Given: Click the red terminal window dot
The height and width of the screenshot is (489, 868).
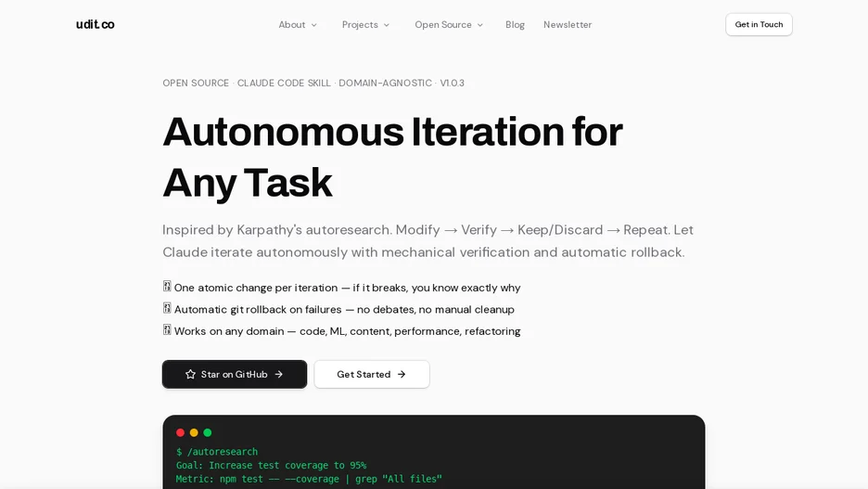Looking at the screenshot, I should [x=181, y=432].
